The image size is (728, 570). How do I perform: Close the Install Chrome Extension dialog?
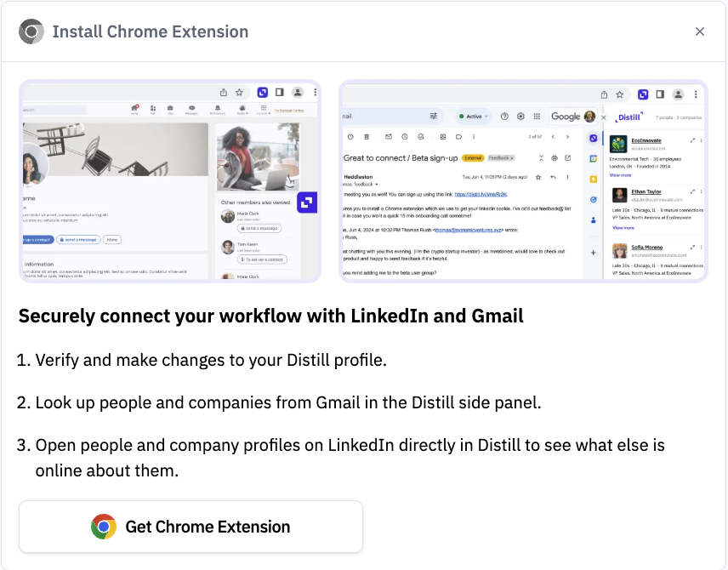click(700, 31)
